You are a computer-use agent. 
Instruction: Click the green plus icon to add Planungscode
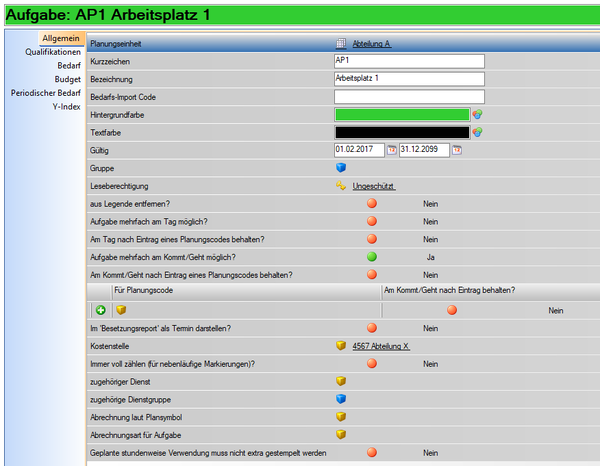(x=102, y=310)
